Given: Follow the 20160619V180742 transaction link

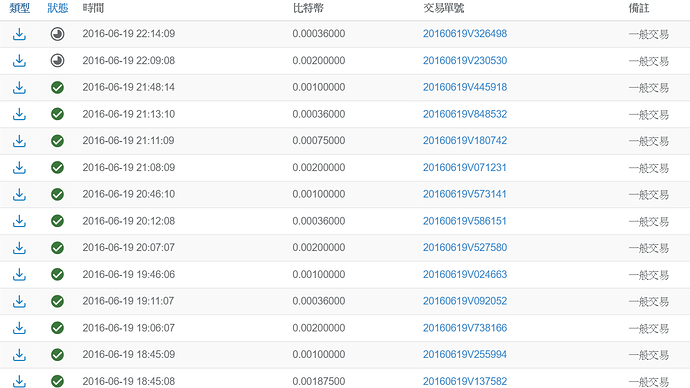Looking at the screenshot, I should (465, 141).
